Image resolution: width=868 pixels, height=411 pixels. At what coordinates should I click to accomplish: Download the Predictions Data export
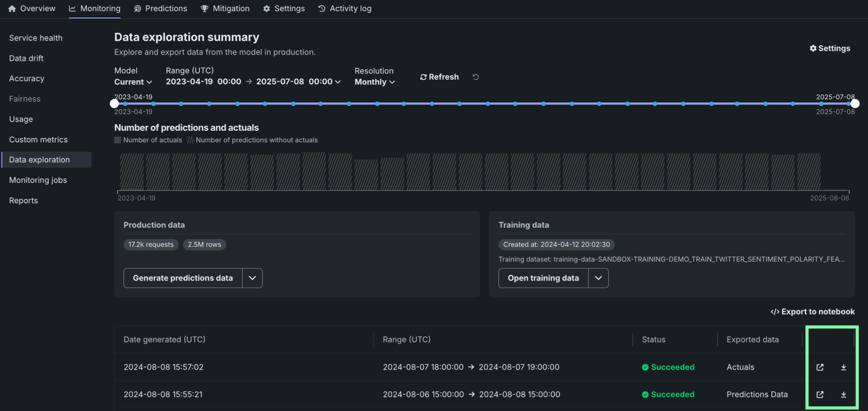(843, 394)
